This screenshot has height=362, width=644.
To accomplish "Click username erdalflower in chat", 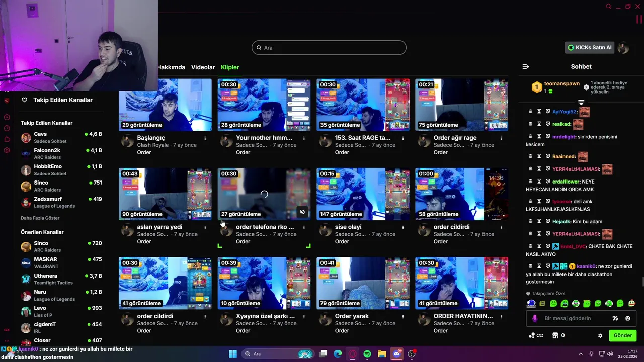I will (566, 182).
